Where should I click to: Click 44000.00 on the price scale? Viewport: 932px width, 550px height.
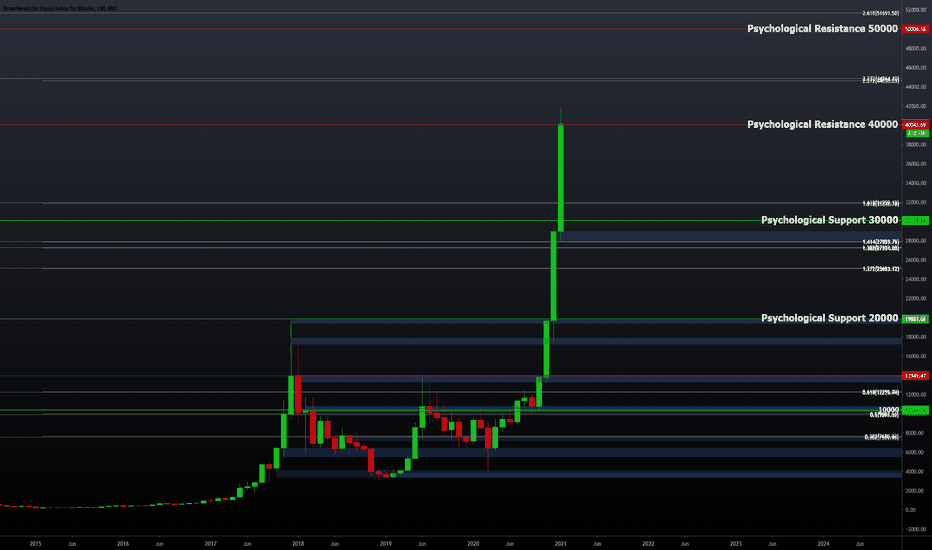pos(916,87)
